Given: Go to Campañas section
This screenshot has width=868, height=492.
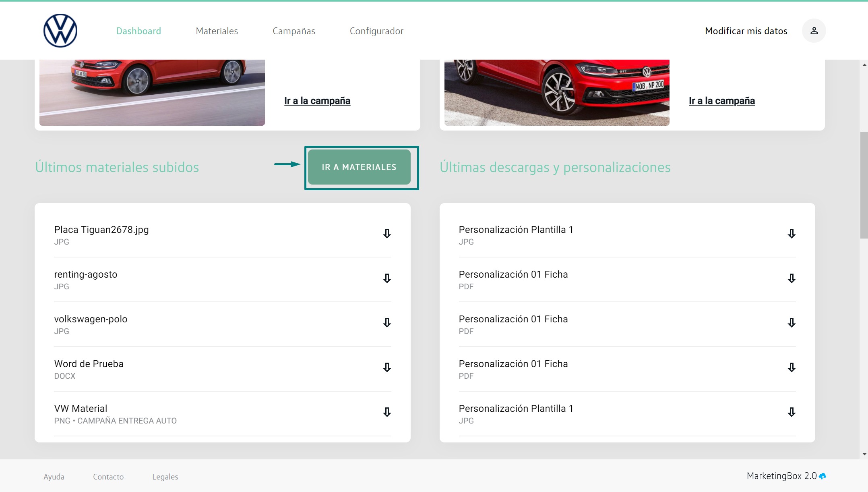Looking at the screenshot, I should [x=293, y=31].
